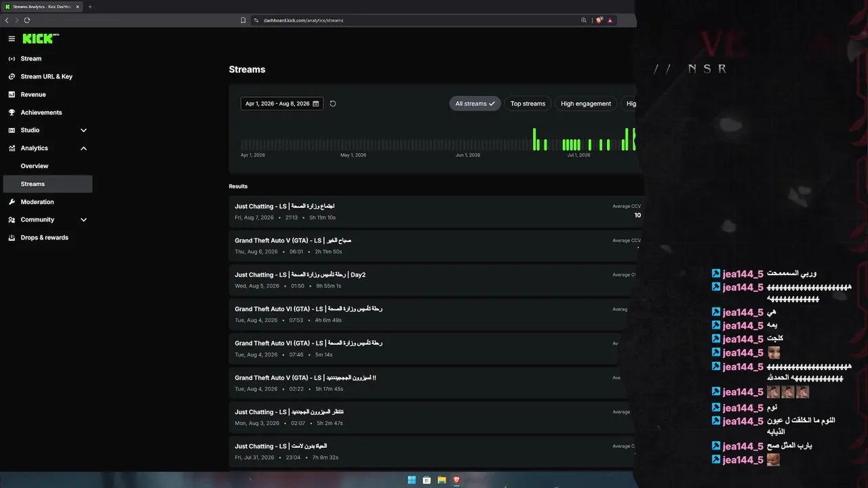The height and width of the screenshot is (488, 868).
Task: Go forward with the browser forward arrow
Action: 17,20
